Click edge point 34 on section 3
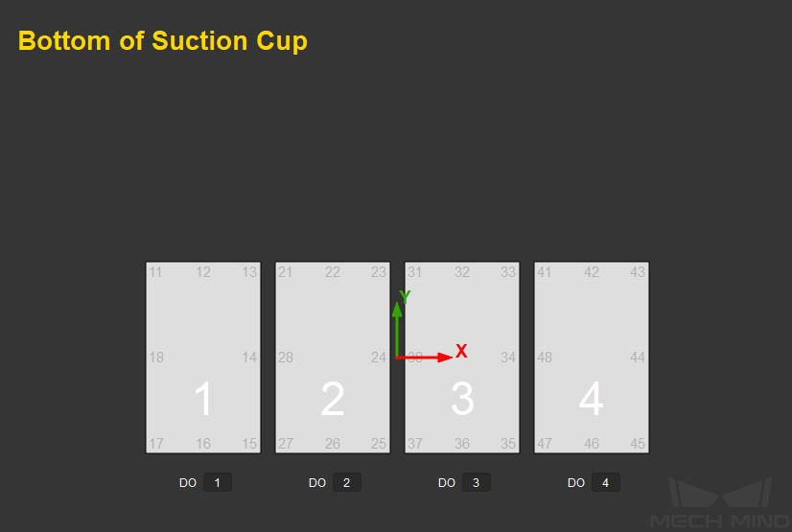This screenshot has height=532, width=792. click(x=508, y=358)
